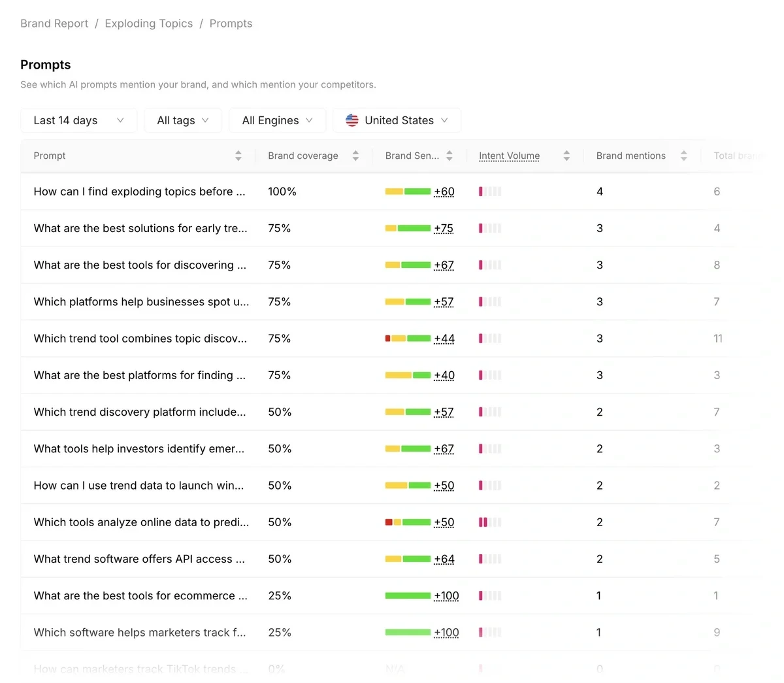Click the +40 sentiment score
Image resolution: width=784 pixels, height=683 pixels.
pyautogui.click(x=444, y=375)
